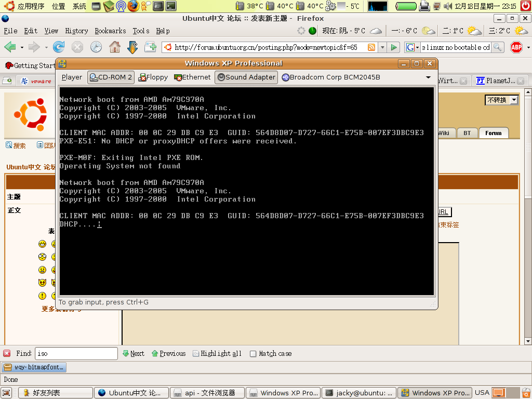Click Next in the find bar
The width and height of the screenshot is (532, 399).
pos(134,353)
